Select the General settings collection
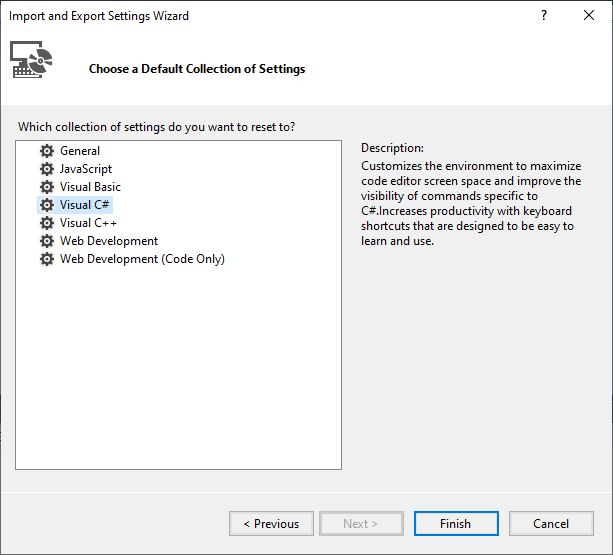Viewport: 613px width, 555px height. (x=80, y=151)
